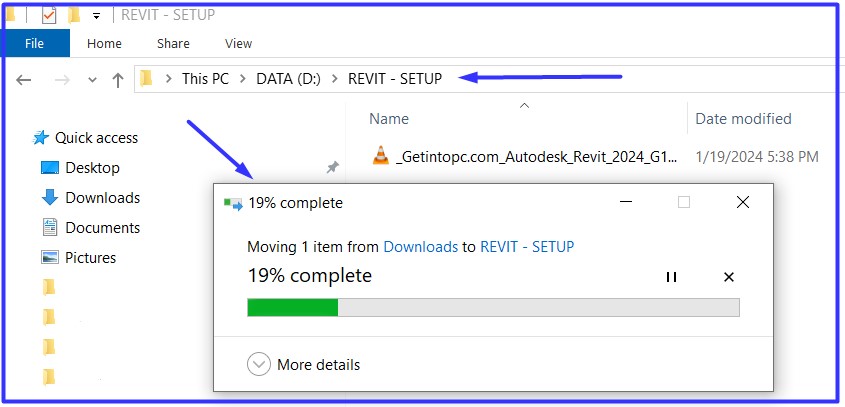The image size is (845, 407).
Task: Pause the file move operation
Action: 671,277
